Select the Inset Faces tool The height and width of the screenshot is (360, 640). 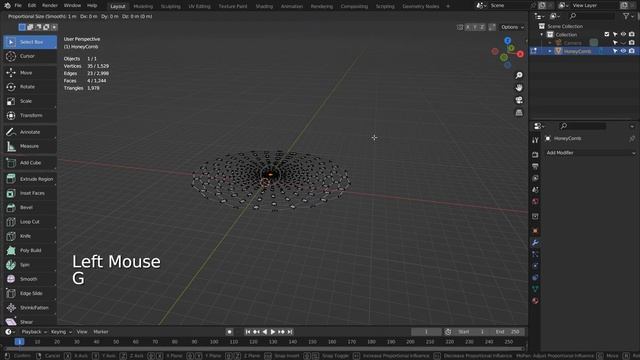pos(30,193)
